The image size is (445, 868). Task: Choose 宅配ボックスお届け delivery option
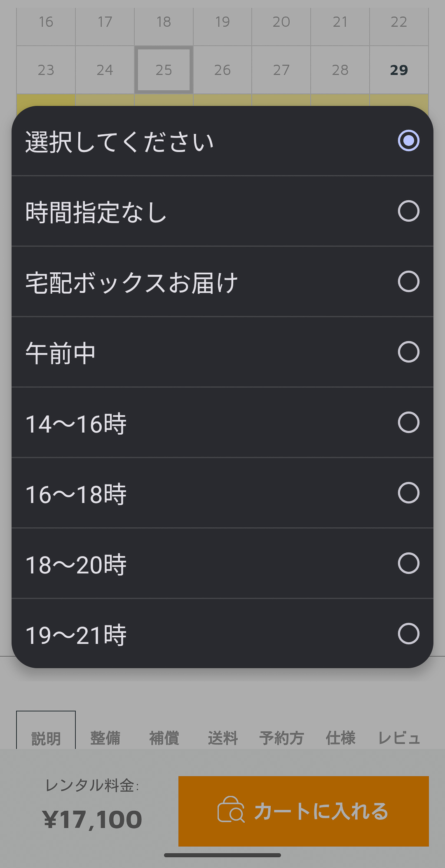tap(222, 282)
